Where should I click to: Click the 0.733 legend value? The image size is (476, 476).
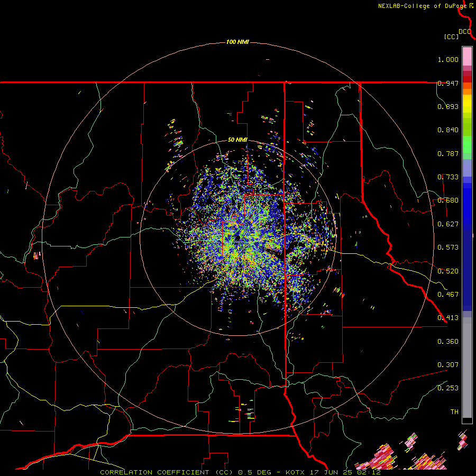(x=448, y=177)
